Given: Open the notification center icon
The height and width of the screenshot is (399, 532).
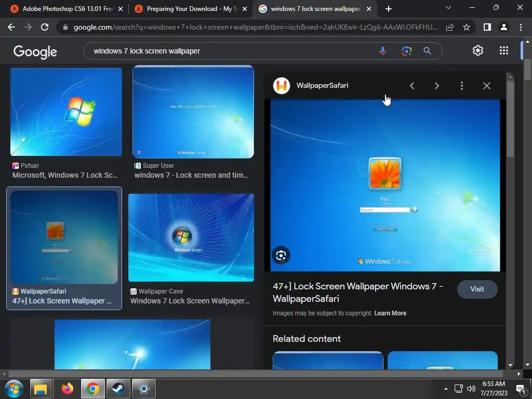Looking at the screenshot, I should click(521, 389).
